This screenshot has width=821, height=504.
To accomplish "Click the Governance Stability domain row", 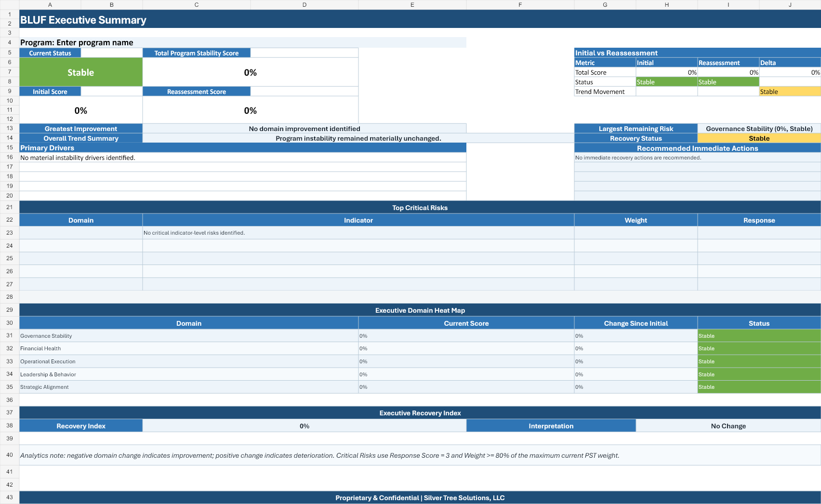I will (189, 336).
